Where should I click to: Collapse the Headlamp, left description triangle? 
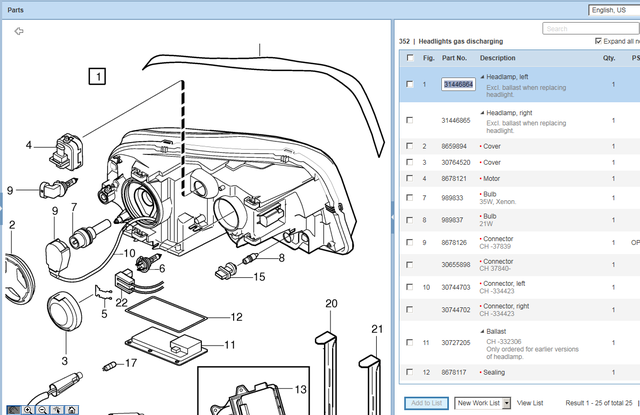click(x=482, y=77)
